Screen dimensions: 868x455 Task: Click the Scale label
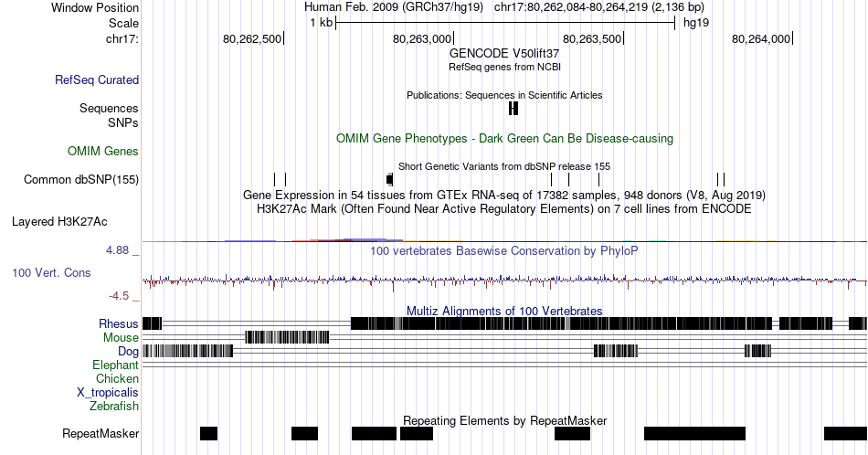tap(123, 23)
